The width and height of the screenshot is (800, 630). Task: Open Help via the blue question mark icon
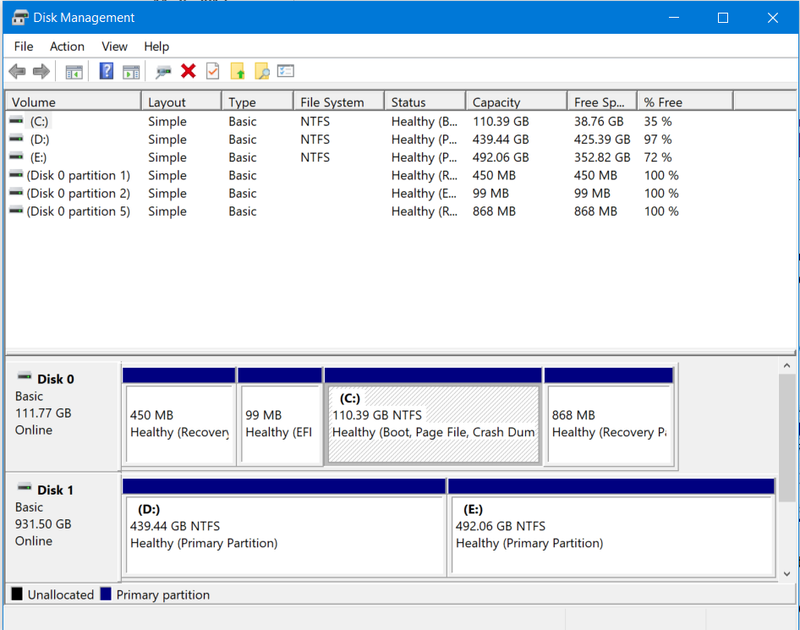[106, 71]
